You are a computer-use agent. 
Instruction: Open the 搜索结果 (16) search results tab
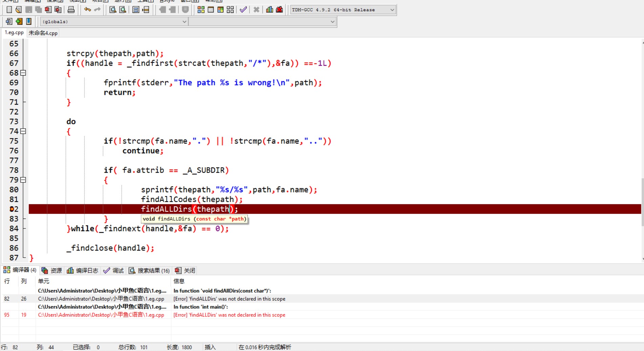click(149, 270)
